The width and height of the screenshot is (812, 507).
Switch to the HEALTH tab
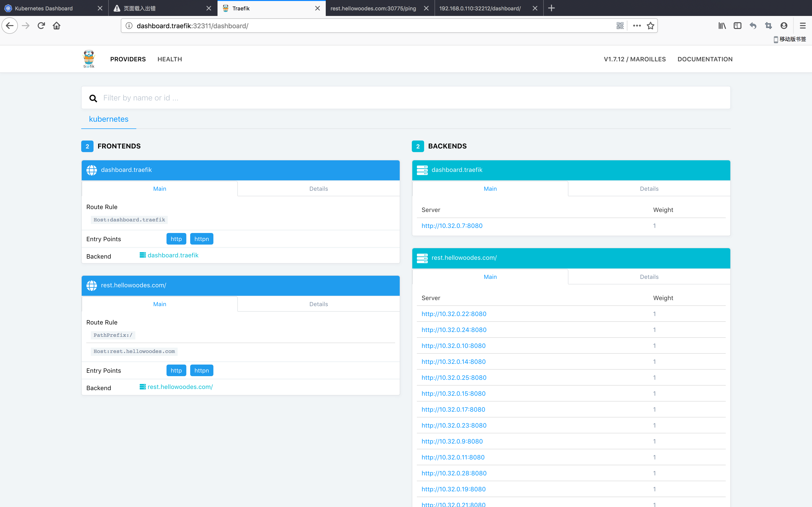click(x=169, y=59)
